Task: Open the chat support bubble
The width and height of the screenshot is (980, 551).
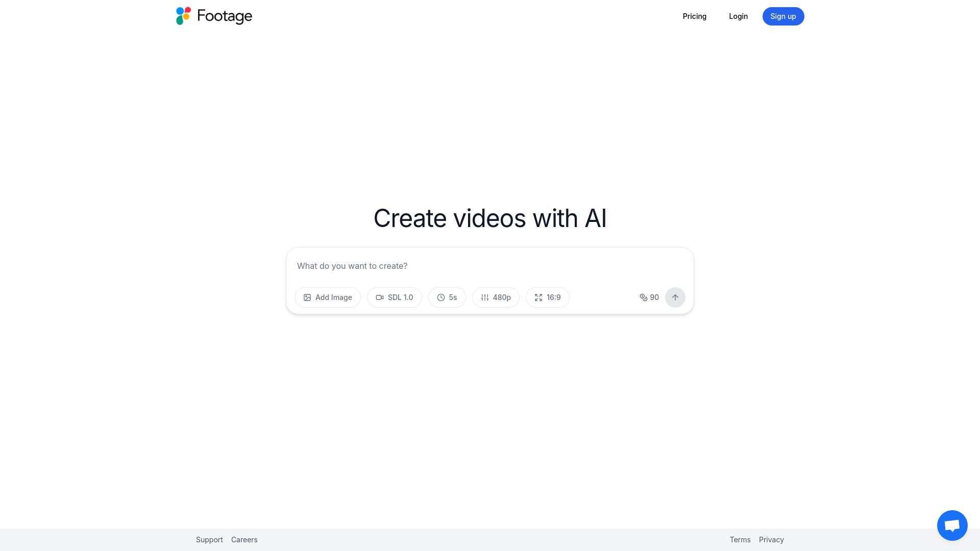Action: click(952, 525)
